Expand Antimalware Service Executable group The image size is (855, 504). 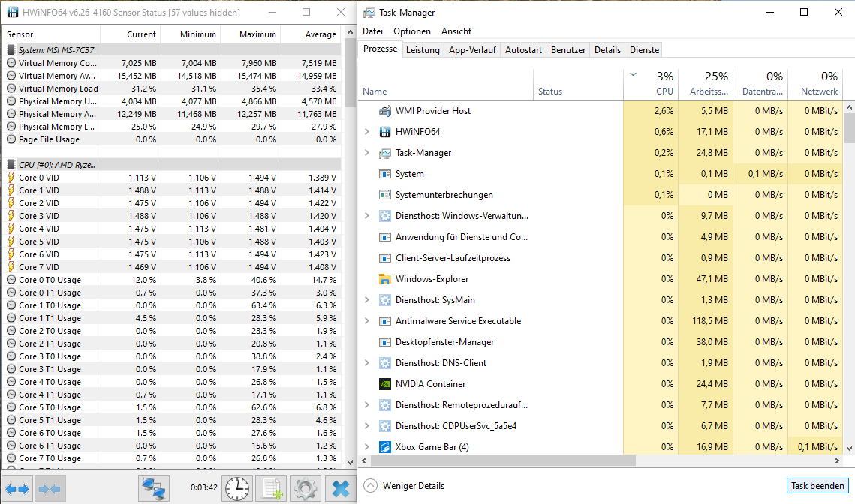[367, 321]
